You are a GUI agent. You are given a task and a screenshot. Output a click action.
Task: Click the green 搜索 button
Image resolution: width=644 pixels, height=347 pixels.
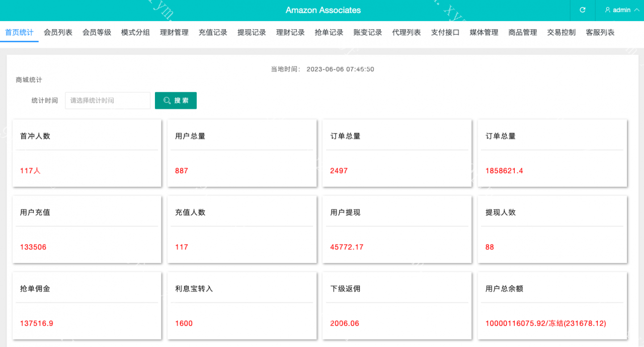point(176,101)
